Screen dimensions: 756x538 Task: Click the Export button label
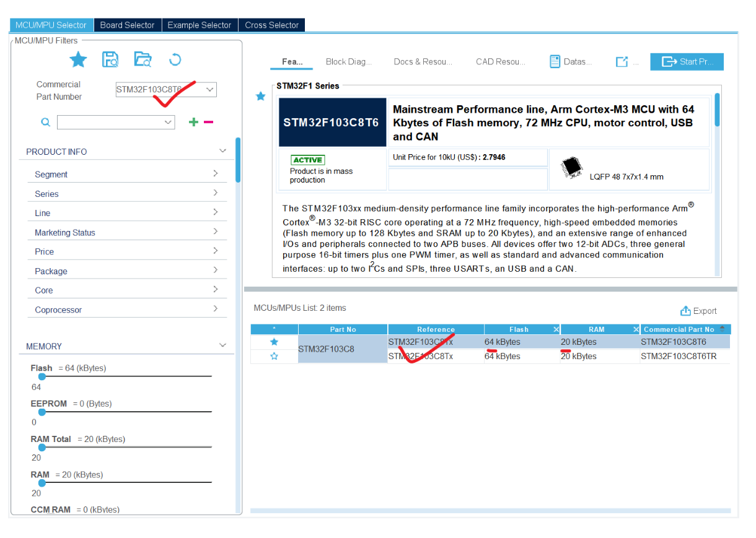coord(705,311)
